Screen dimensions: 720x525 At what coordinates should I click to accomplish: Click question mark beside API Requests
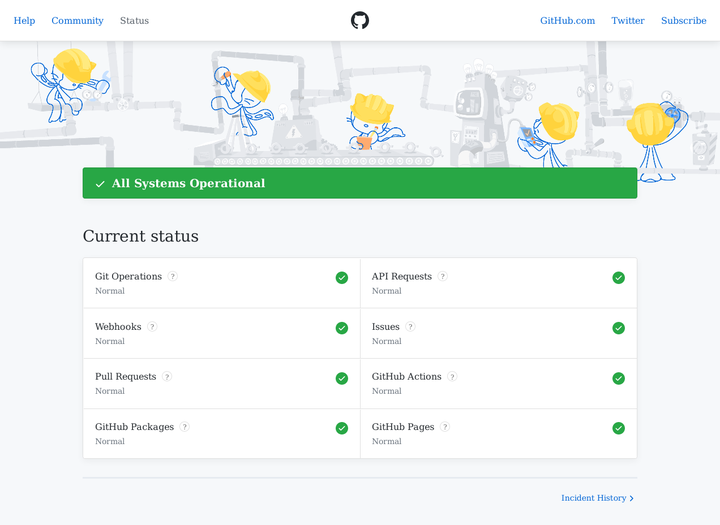[443, 277]
